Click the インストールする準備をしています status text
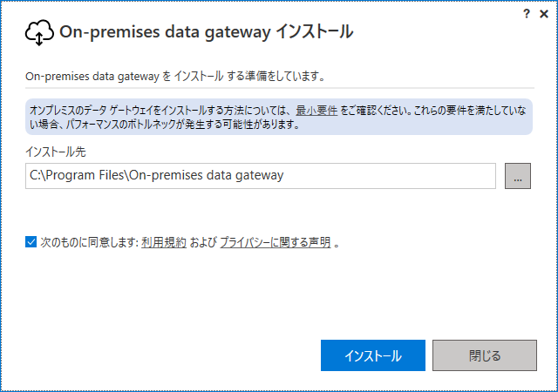Viewport: 558px width, 392px height. (x=175, y=76)
